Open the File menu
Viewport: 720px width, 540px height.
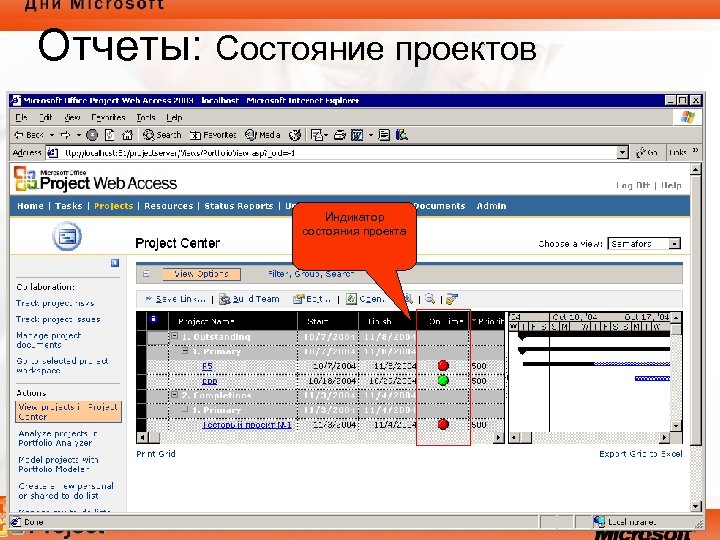coord(21,118)
